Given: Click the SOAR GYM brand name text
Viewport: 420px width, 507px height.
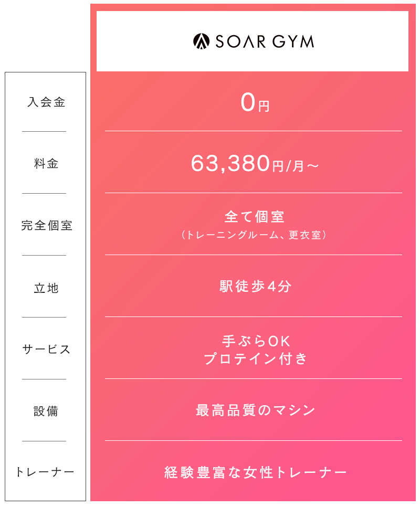Looking at the screenshot, I should (265, 41).
